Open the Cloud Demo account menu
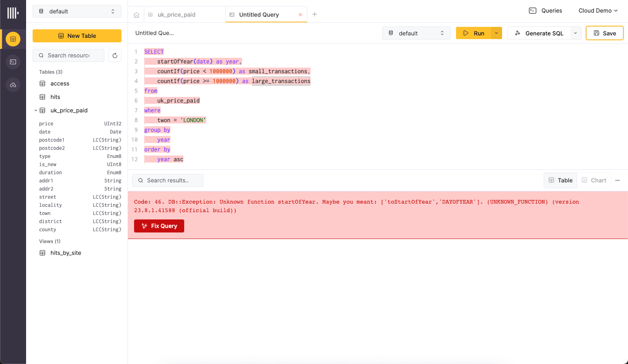Image resolution: width=628 pixels, height=364 pixels. point(598,11)
